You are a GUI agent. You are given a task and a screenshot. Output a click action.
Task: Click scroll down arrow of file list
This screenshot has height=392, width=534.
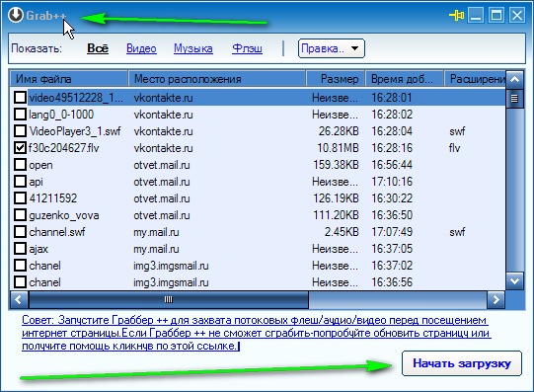click(x=514, y=281)
